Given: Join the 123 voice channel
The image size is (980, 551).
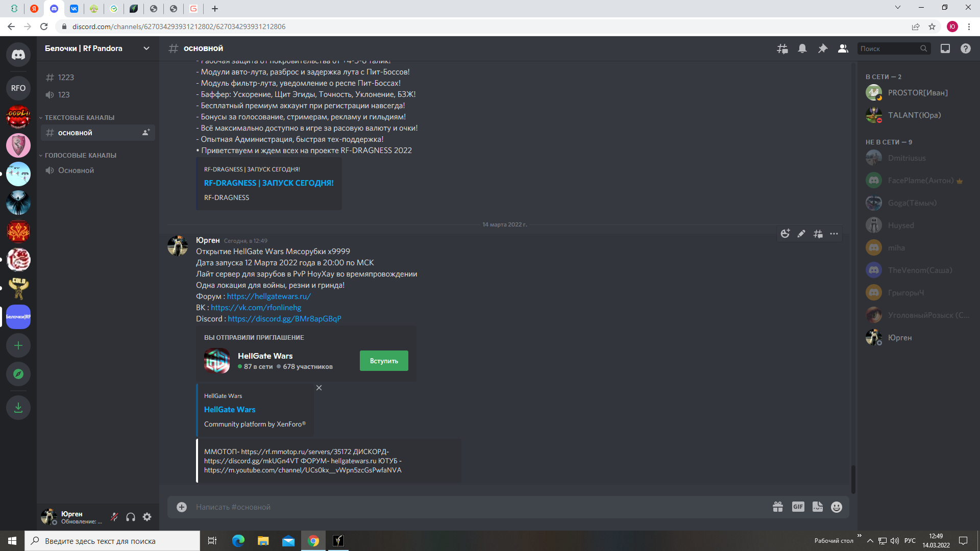Looking at the screenshot, I should point(97,95).
